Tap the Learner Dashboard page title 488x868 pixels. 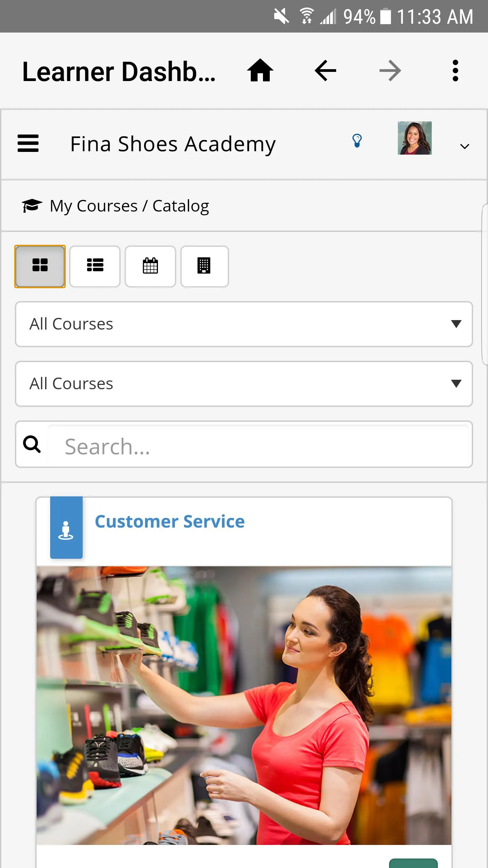coord(119,72)
